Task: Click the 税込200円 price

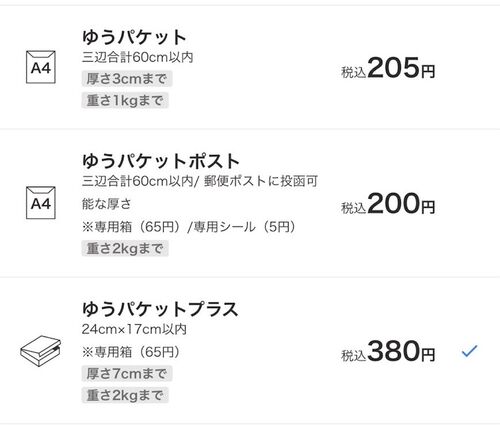Action: tap(388, 204)
